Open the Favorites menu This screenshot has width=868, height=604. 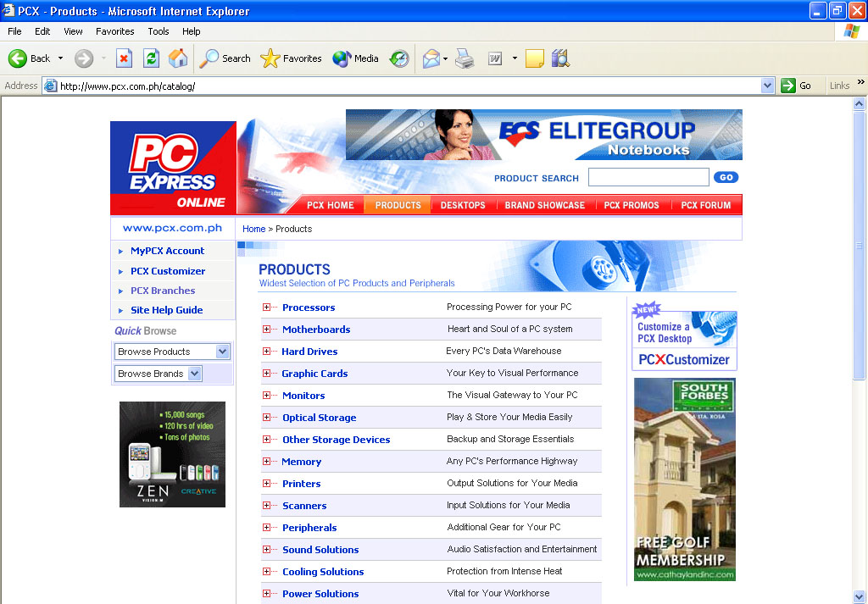(115, 31)
